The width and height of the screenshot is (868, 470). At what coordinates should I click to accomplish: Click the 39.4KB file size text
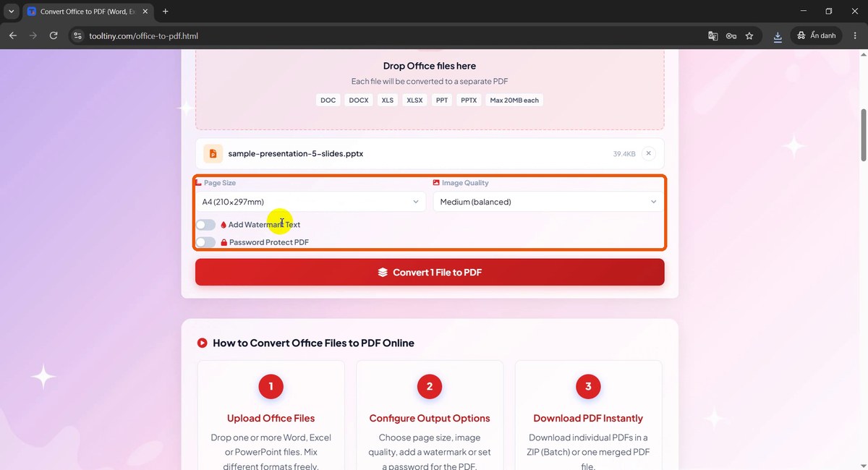(624, 154)
